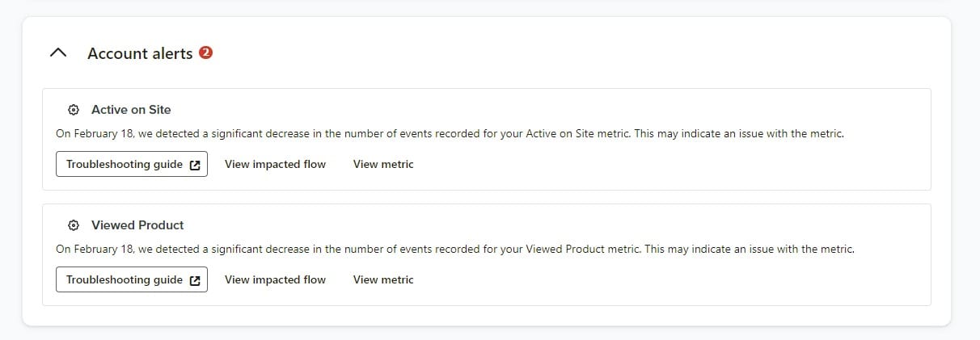The height and width of the screenshot is (340, 980).
Task: View impacted flow for Active on Site
Action: tap(275, 164)
